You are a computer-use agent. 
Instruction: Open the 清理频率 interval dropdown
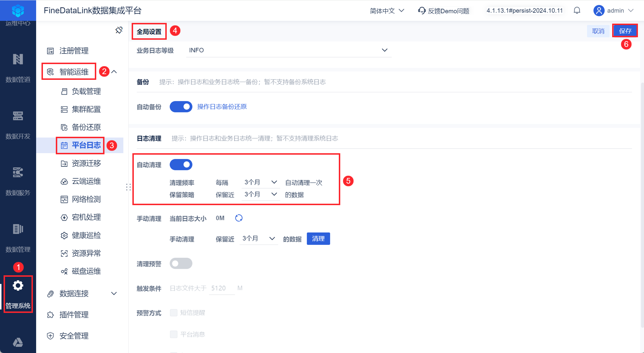(x=261, y=182)
